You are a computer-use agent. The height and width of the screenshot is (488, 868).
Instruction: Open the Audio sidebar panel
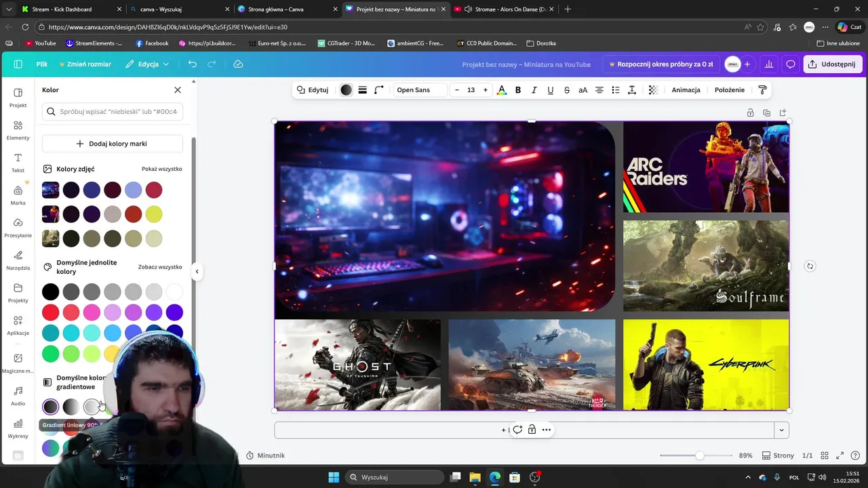pos(18,396)
